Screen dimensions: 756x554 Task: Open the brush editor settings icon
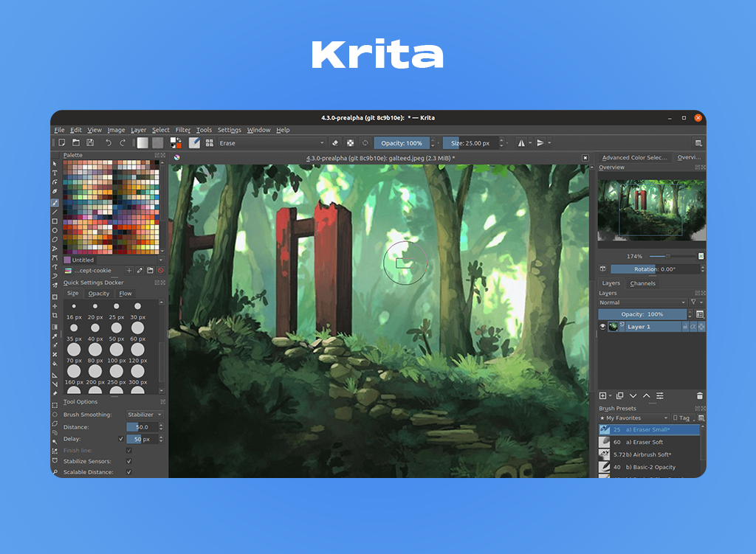[194, 142]
